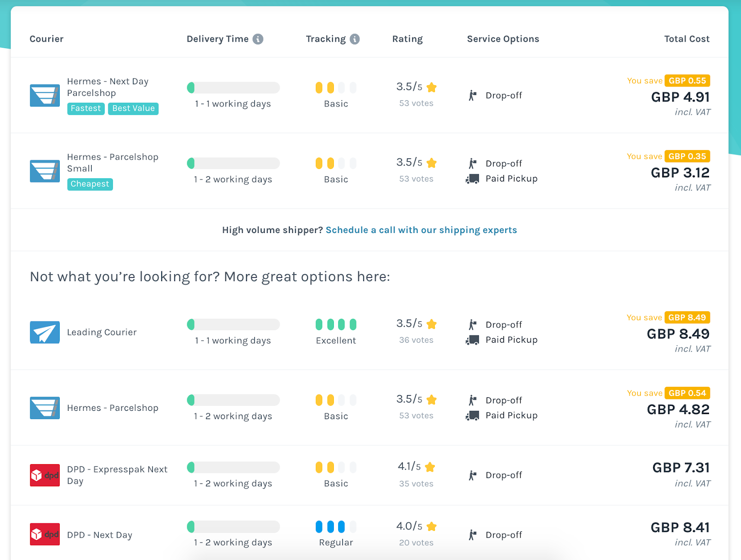Select the Leading Courier name
This screenshot has width=741, height=560.
[x=102, y=332]
